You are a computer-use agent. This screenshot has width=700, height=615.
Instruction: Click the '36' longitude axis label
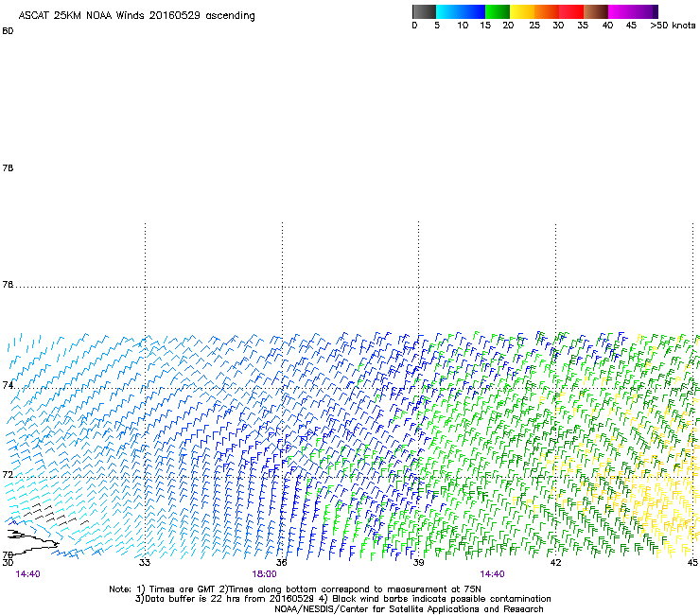tap(281, 562)
